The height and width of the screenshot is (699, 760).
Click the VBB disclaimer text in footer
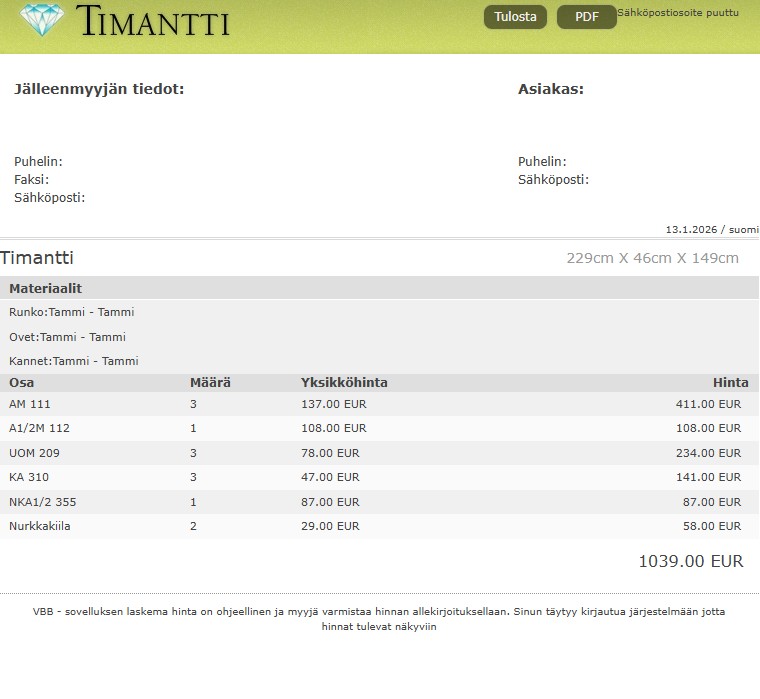click(378, 619)
